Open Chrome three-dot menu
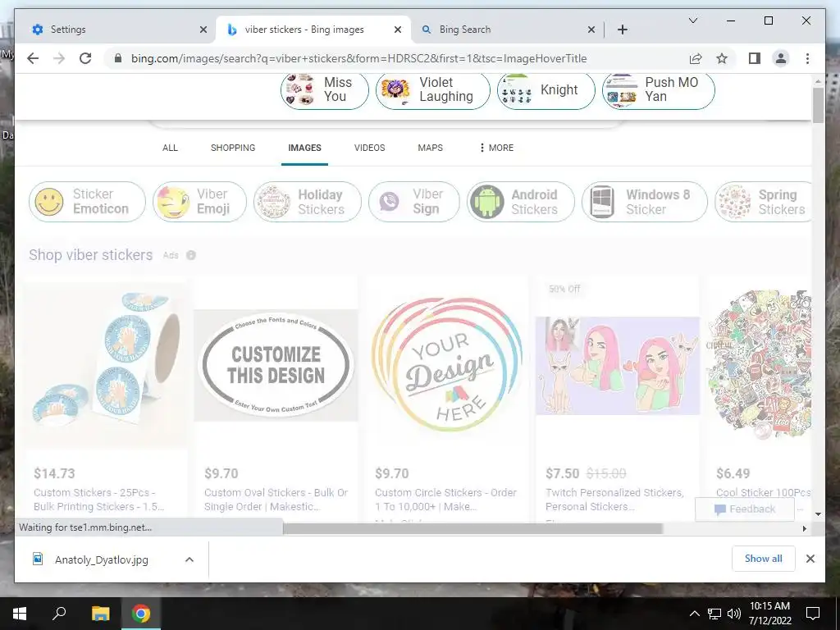Screen dimensions: 840x630 coord(807,58)
